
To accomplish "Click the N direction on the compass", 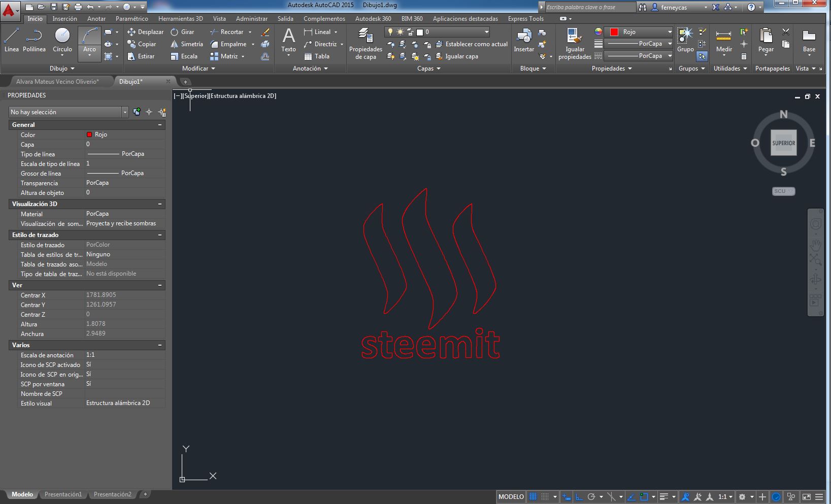I will 783,115.
